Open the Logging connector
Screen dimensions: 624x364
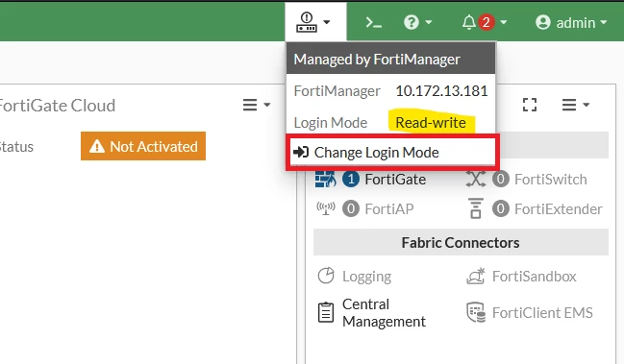point(366,277)
